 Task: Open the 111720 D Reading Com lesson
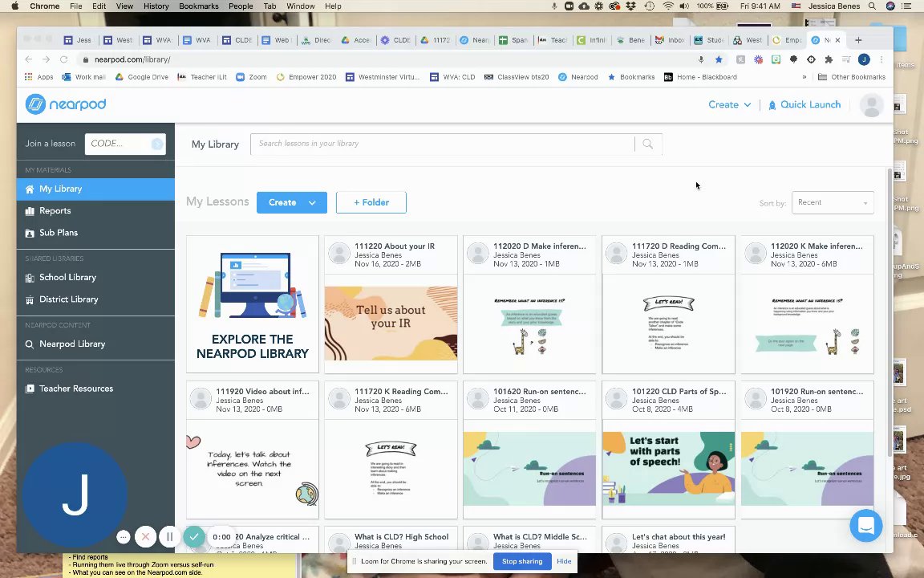668,304
